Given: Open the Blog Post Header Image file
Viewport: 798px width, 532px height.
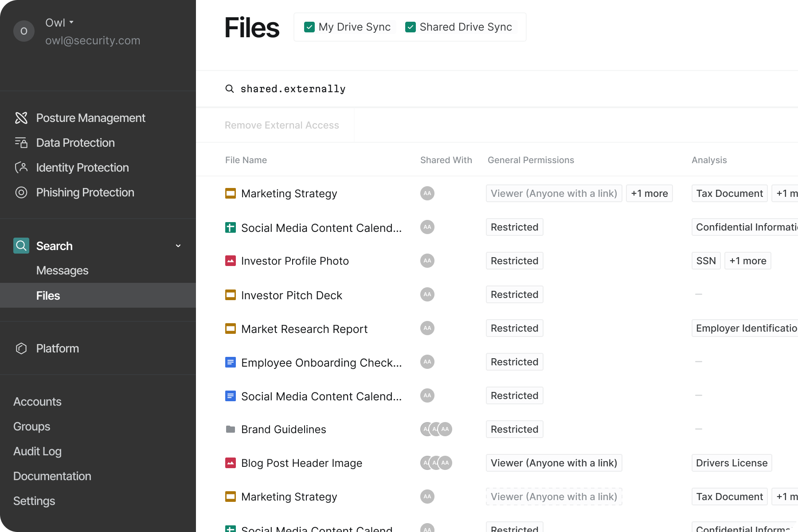Looking at the screenshot, I should tap(301, 463).
